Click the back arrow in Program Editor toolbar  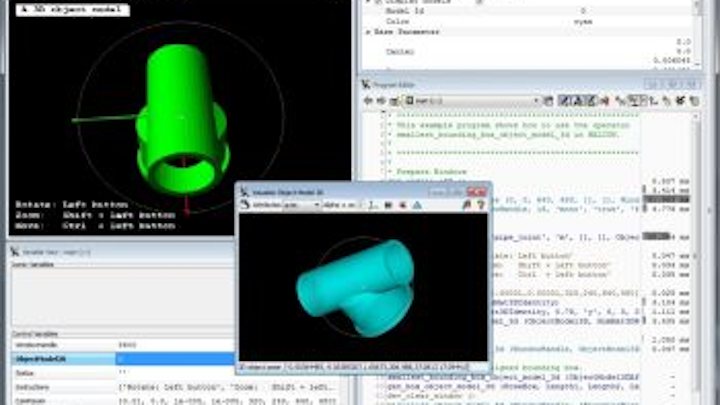[x=368, y=101]
